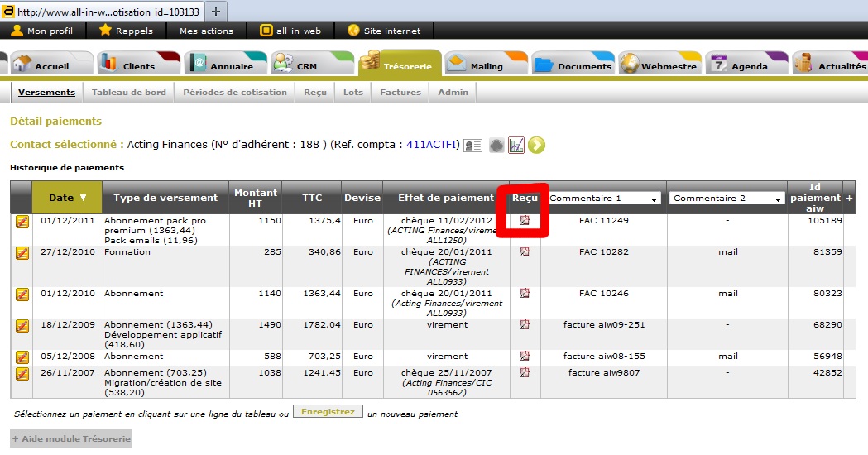Image resolution: width=868 pixels, height=455 pixels.
Task: Click edit icon for 27/12/2010 Formation payment
Action: point(22,253)
